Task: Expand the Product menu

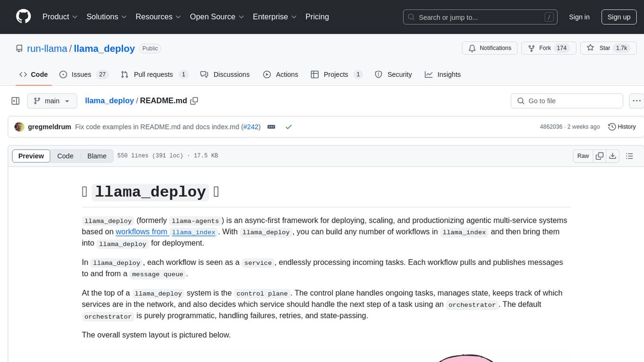Action: (x=60, y=17)
